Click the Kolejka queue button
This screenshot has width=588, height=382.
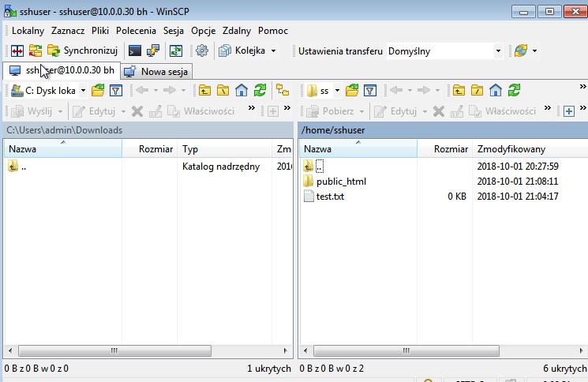click(x=242, y=51)
